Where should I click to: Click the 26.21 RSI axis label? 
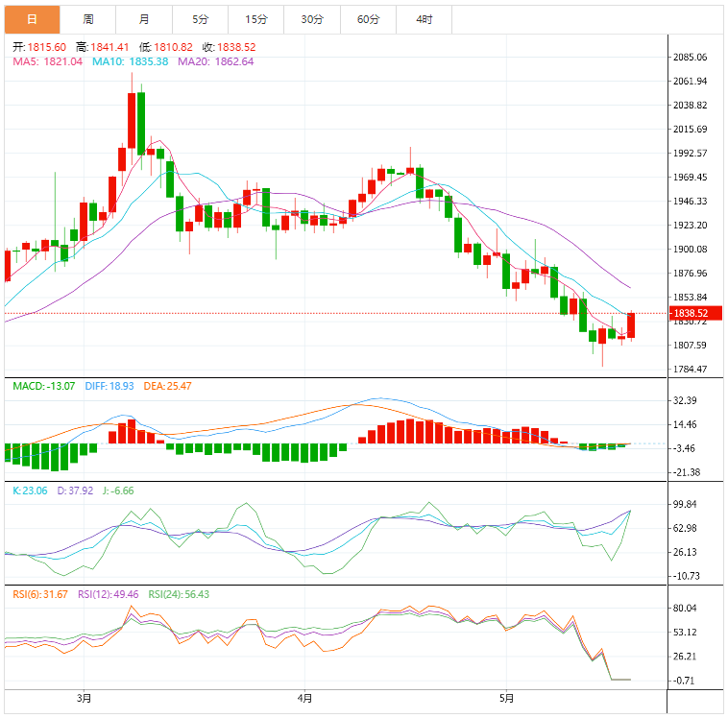tap(685, 657)
